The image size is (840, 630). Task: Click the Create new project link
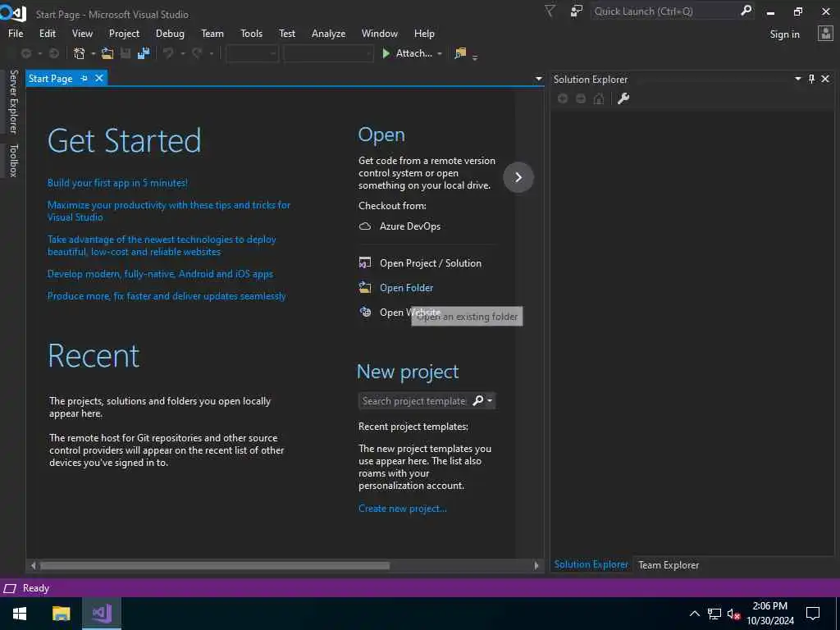tap(402, 509)
